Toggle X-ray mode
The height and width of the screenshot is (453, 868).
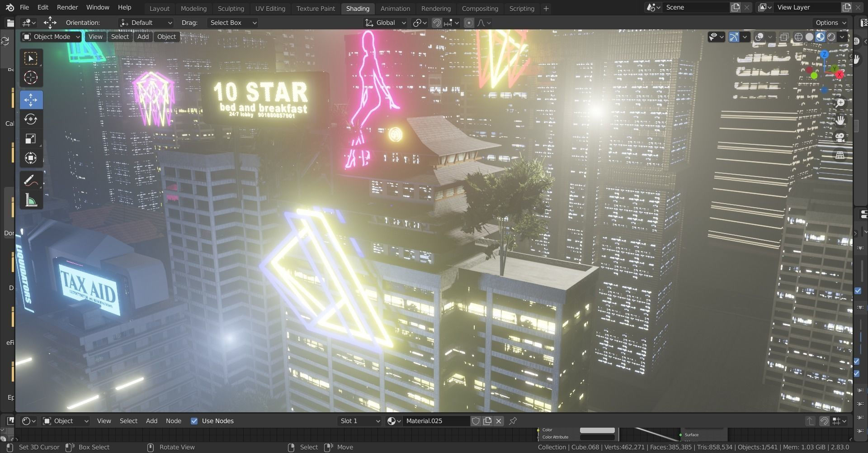coord(784,37)
